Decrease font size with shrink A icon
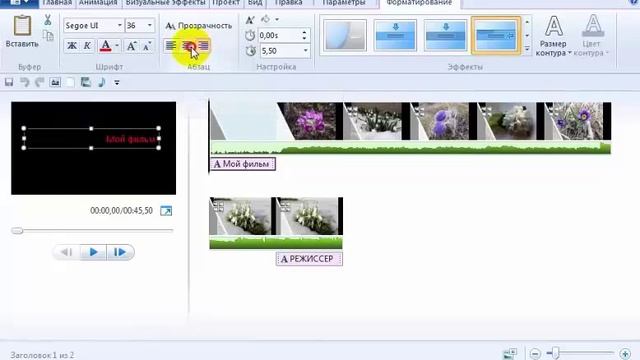Screen dimensions: 640x360 (147, 46)
